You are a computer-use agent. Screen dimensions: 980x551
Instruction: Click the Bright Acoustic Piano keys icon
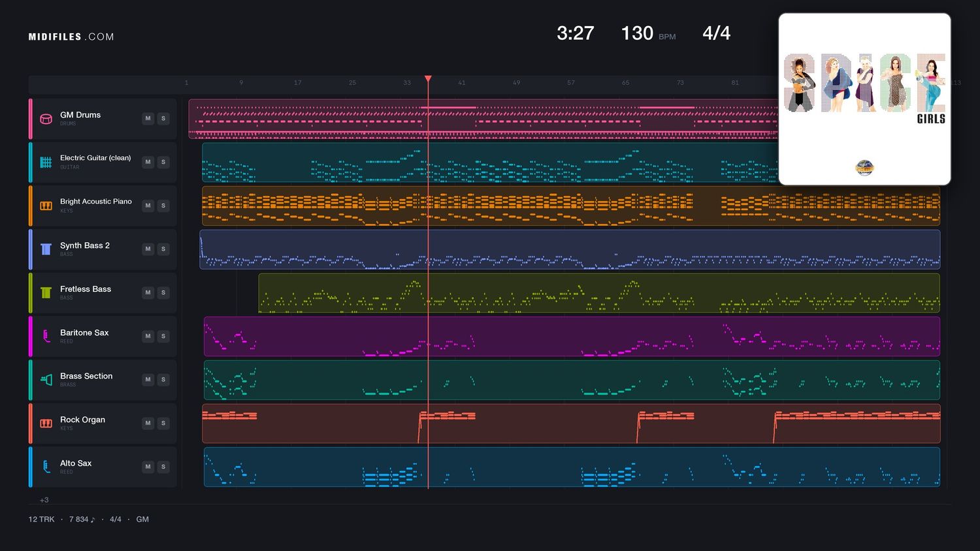pyautogui.click(x=46, y=206)
